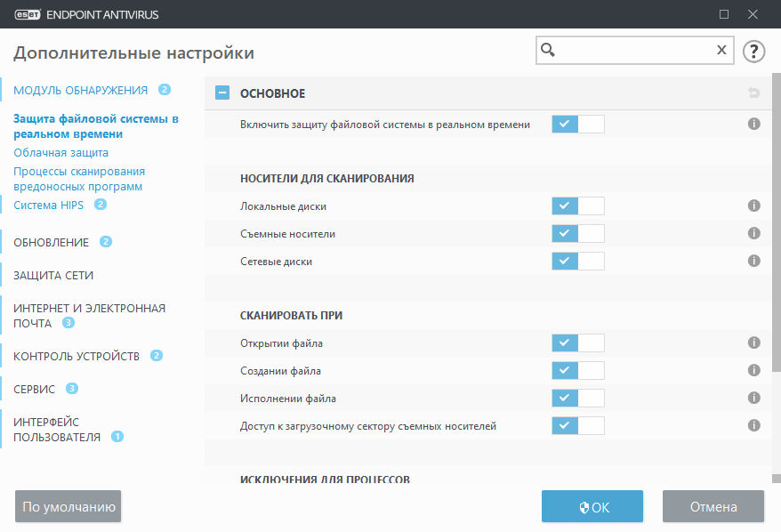Toggle scan on Создании файла
This screenshot has height=532, width=781.
pyautogui.click(x=578, y=371)
